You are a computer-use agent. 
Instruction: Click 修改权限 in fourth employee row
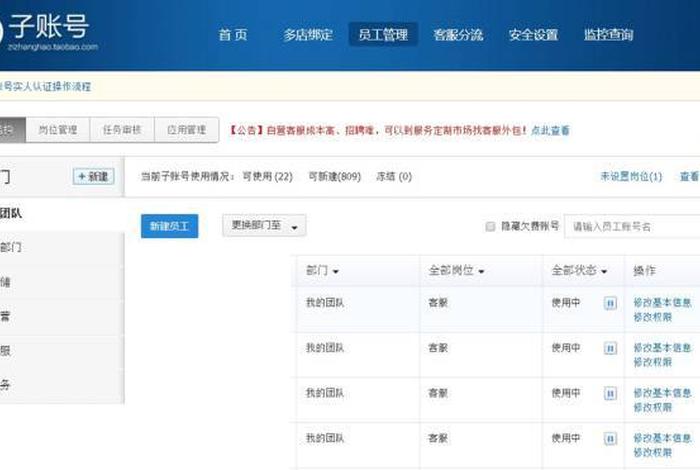coord(653,453)
